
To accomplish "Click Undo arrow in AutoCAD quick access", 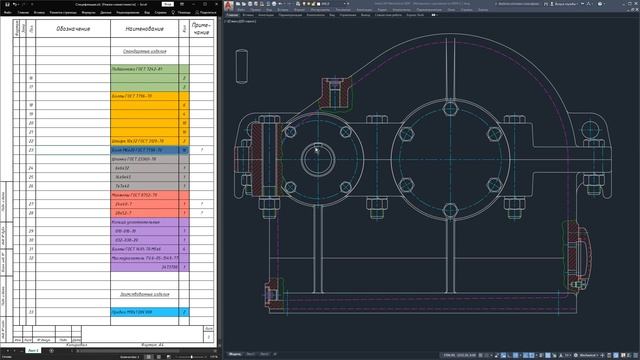I will click(x=280, y=4).
